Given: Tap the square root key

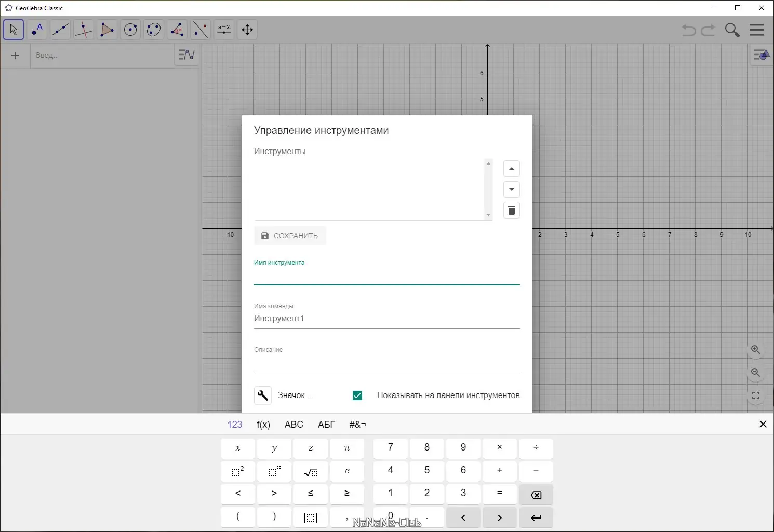Looking at the screenshot, I should (311, 471).
